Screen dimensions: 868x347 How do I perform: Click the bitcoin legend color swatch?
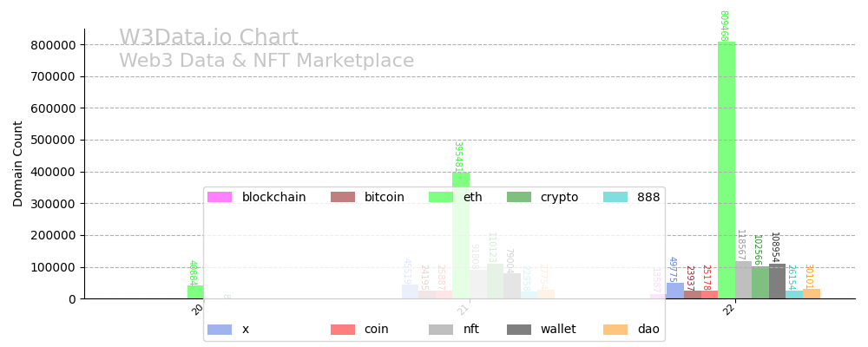pos(342,197)
